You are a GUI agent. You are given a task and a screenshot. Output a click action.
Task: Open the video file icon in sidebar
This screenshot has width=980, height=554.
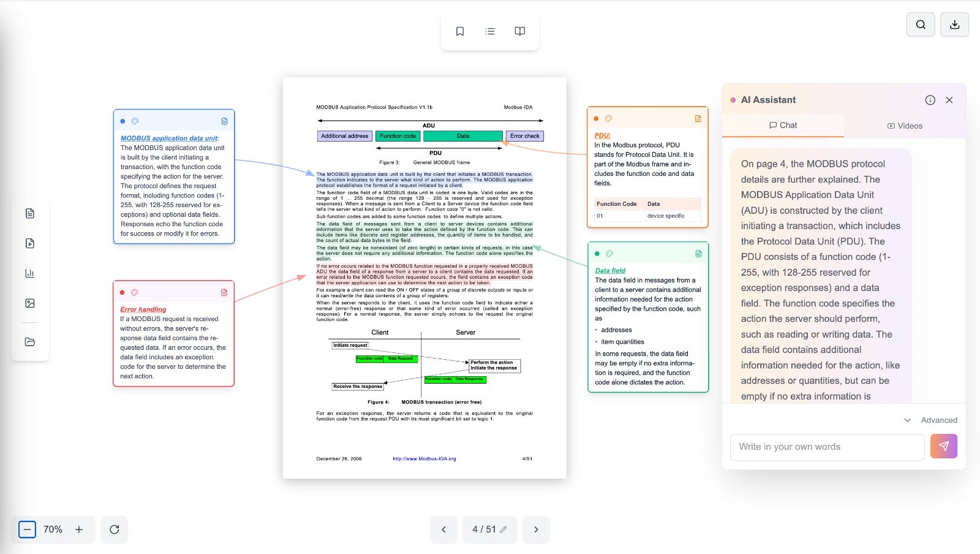point(30,243)
